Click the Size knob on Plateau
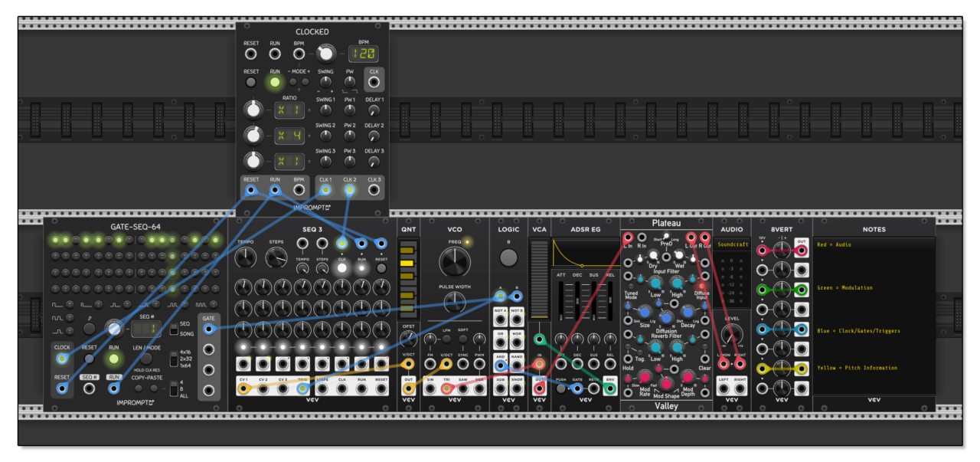The image size is (980, 462). 645,311
